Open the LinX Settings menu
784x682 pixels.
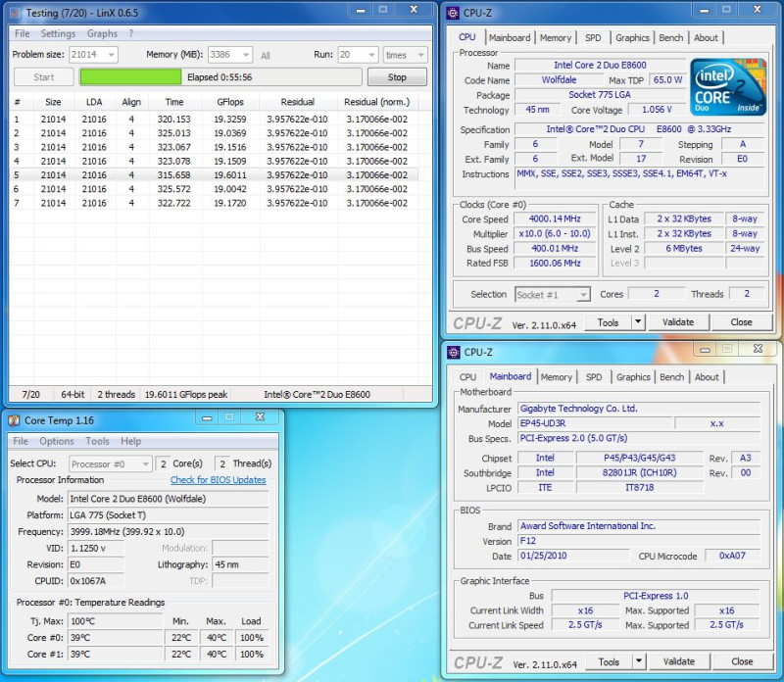click(x=58, y=33)
